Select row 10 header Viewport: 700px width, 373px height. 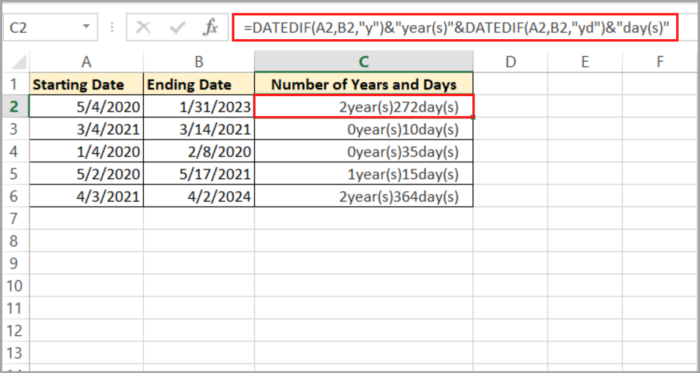coord(14,286)
